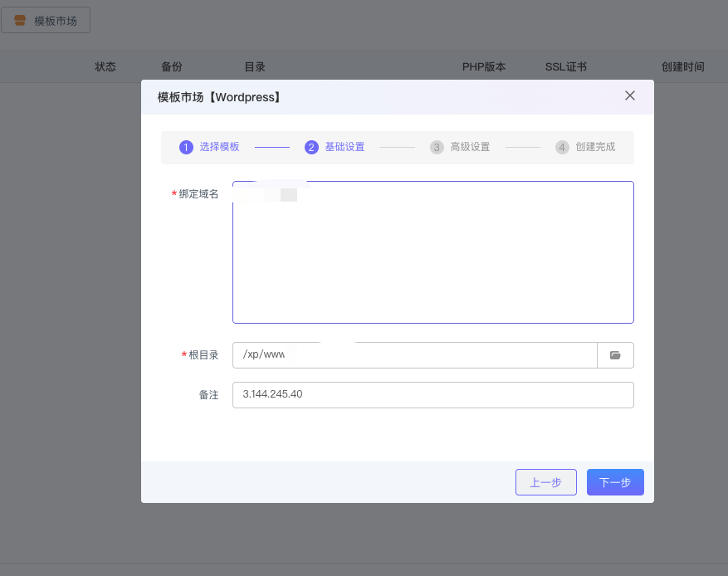Click the 上一步 button
Image resolution: width=728 pixels, height=576 pixels.
(x=545, y=482)
